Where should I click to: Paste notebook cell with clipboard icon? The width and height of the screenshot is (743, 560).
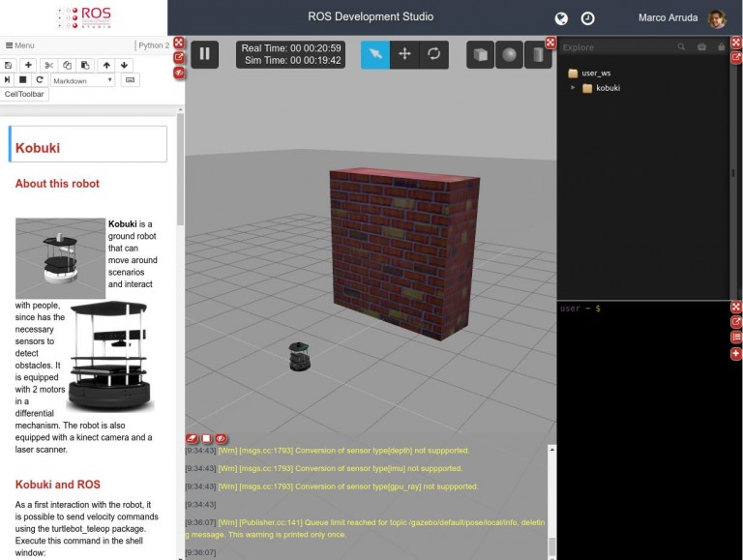click(x=85, y=66)
